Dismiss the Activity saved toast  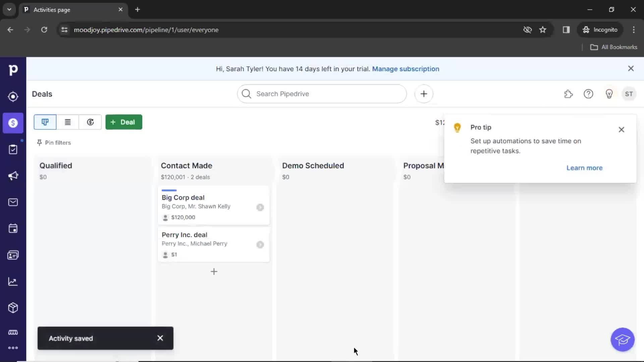(160, 338)
